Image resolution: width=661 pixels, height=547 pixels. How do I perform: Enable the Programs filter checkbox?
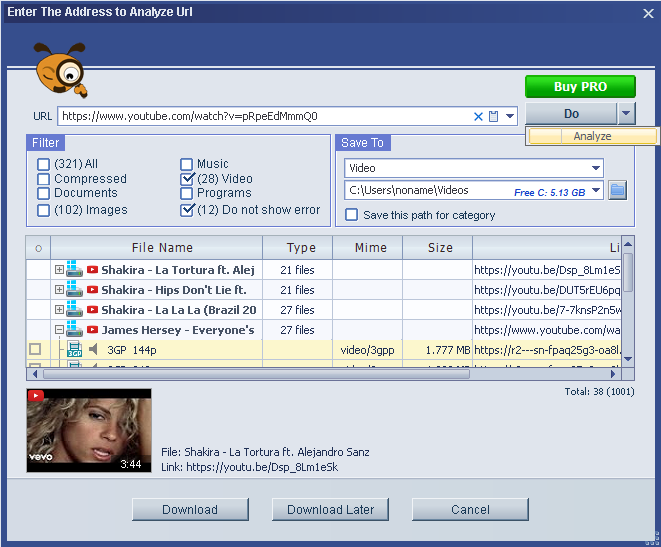click(186, 193)
